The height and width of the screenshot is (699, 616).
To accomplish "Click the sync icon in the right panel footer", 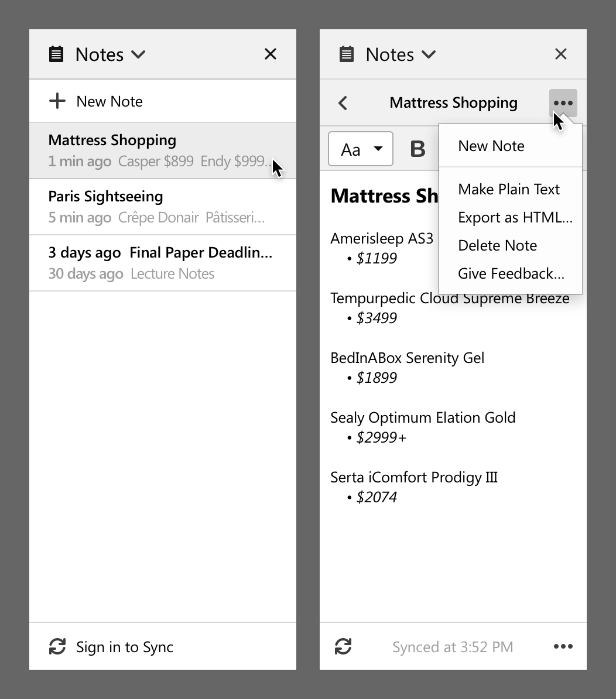I will 343,646.
